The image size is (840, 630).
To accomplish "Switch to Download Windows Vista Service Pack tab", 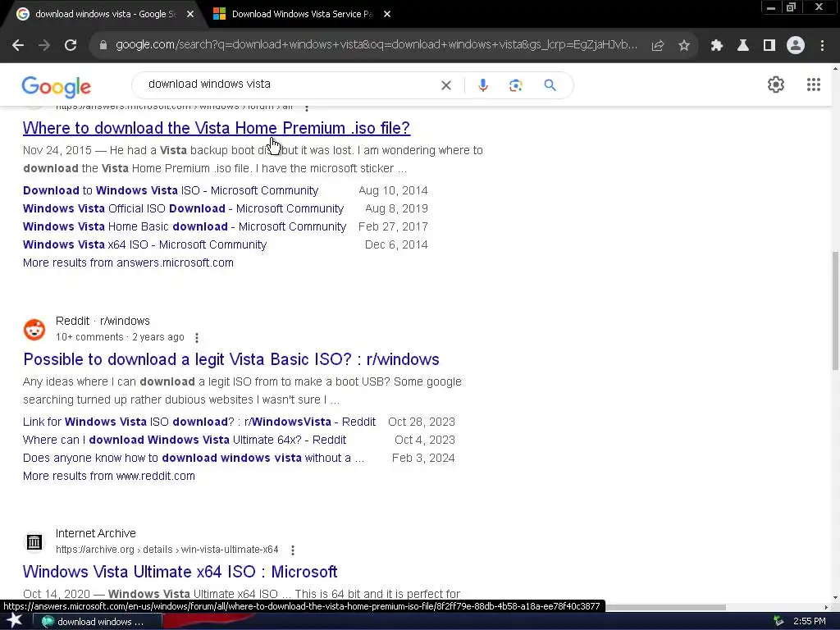I will [302, 14].
